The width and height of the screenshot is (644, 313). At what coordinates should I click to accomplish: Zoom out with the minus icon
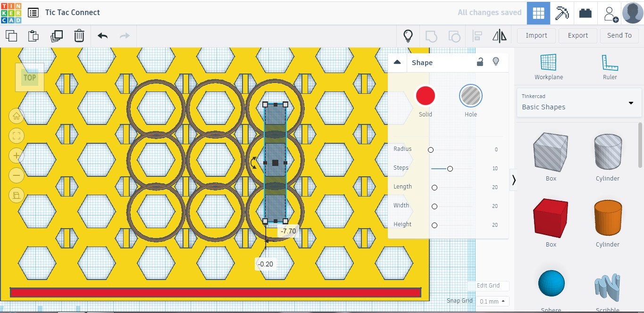click(x=17, y=175)
